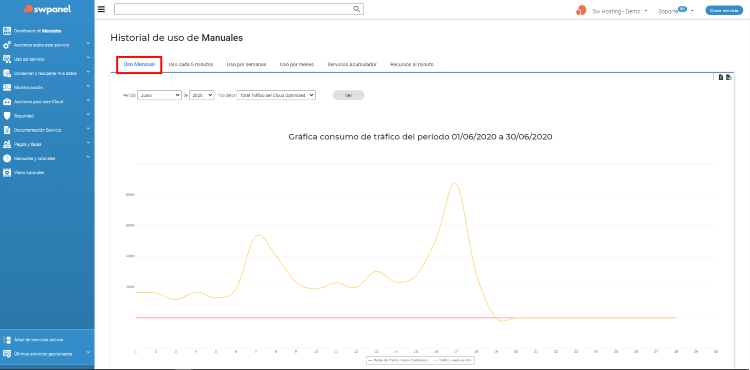Switch to Uso por meses tab

297,64
